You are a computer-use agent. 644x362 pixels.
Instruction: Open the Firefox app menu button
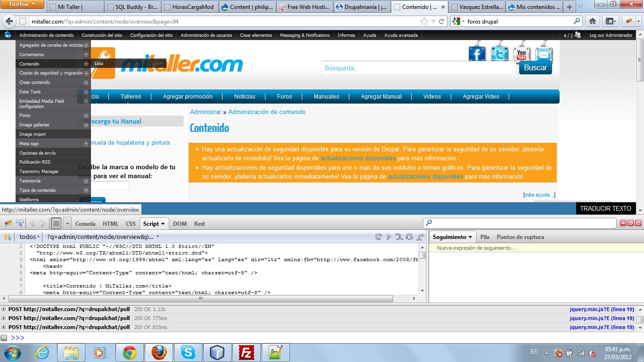point(23,4)
